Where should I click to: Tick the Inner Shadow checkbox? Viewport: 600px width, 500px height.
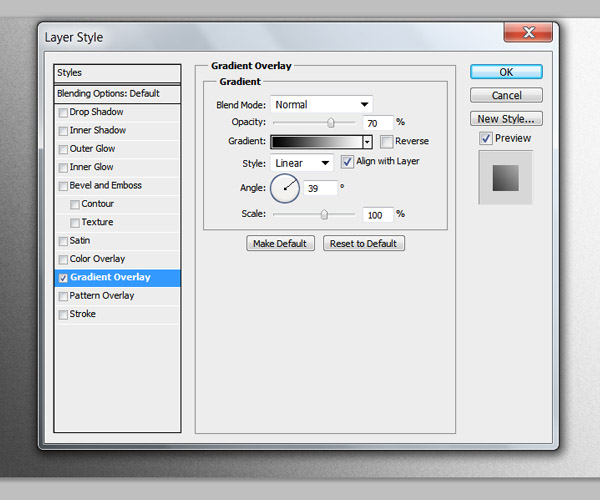[x=63, y=131]
